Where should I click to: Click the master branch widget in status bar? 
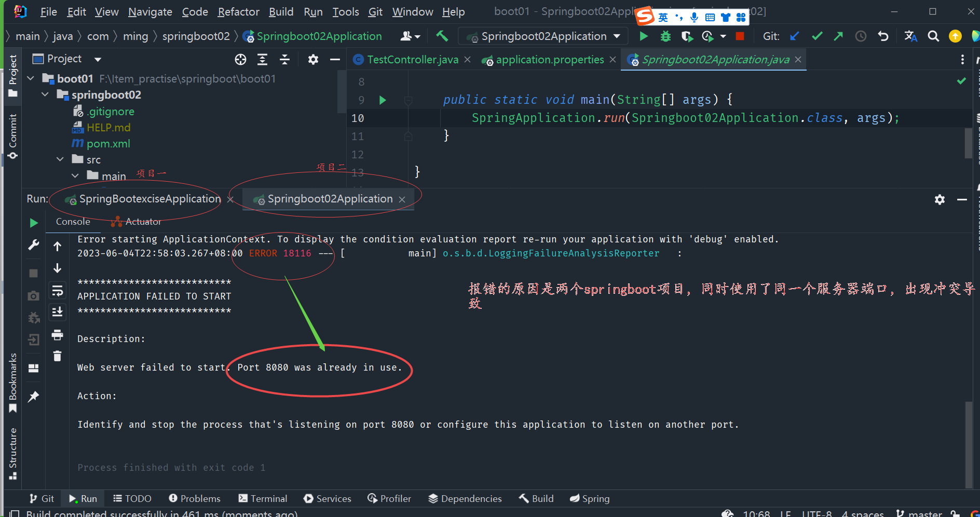tap(919, 513)
